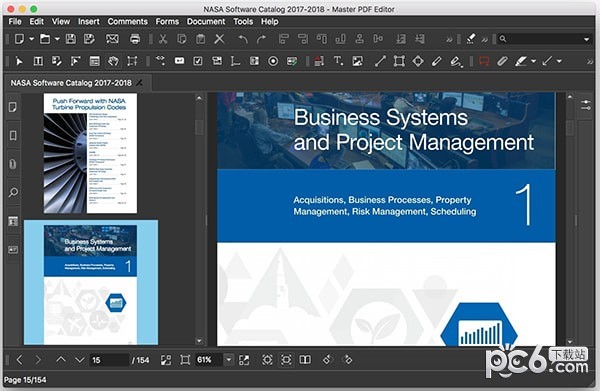
Task: Open the arrow measurement tool dropdown
Action: click(559, 61)
